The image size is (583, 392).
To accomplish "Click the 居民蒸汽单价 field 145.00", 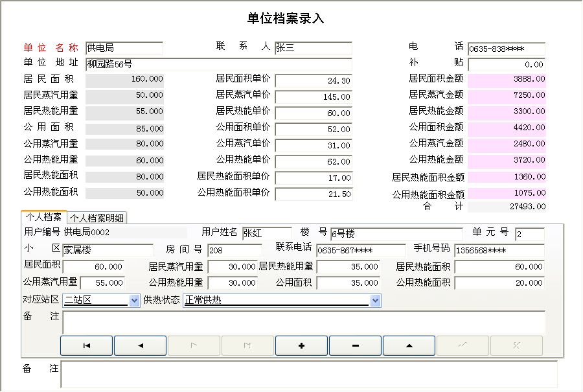I will tap(314, 97).
